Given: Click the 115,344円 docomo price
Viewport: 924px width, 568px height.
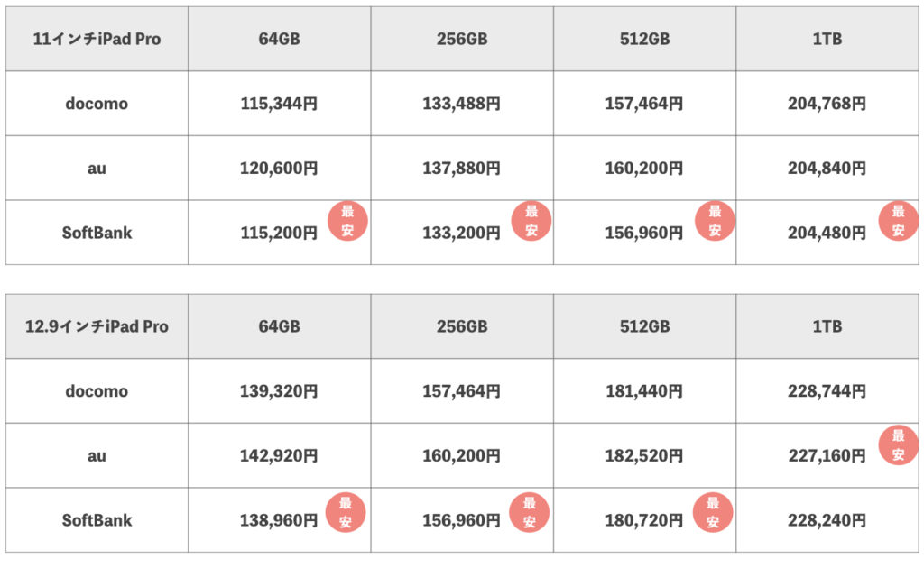Looking at the screenshot, I should pyautogui.click(x=279, y=104).
